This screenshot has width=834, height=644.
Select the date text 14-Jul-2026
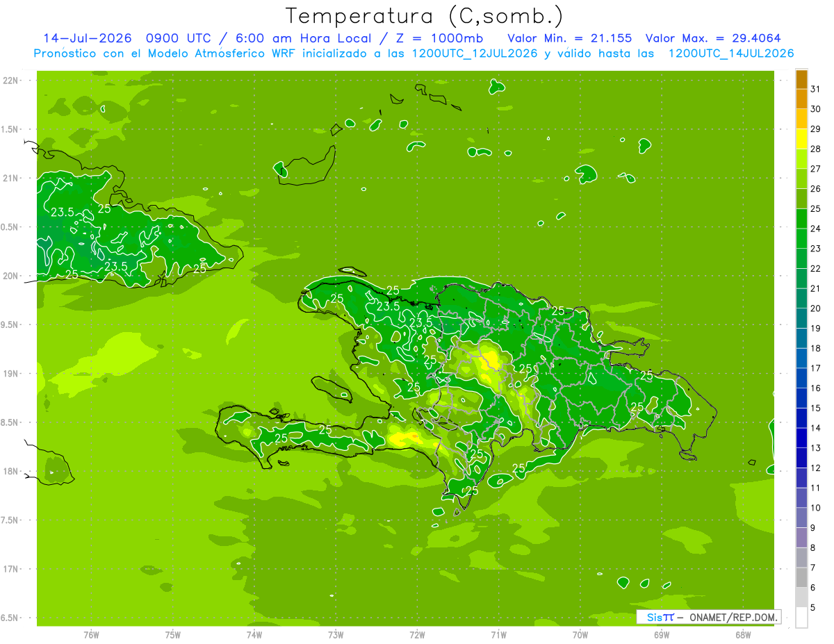click(x=88, y=38)
